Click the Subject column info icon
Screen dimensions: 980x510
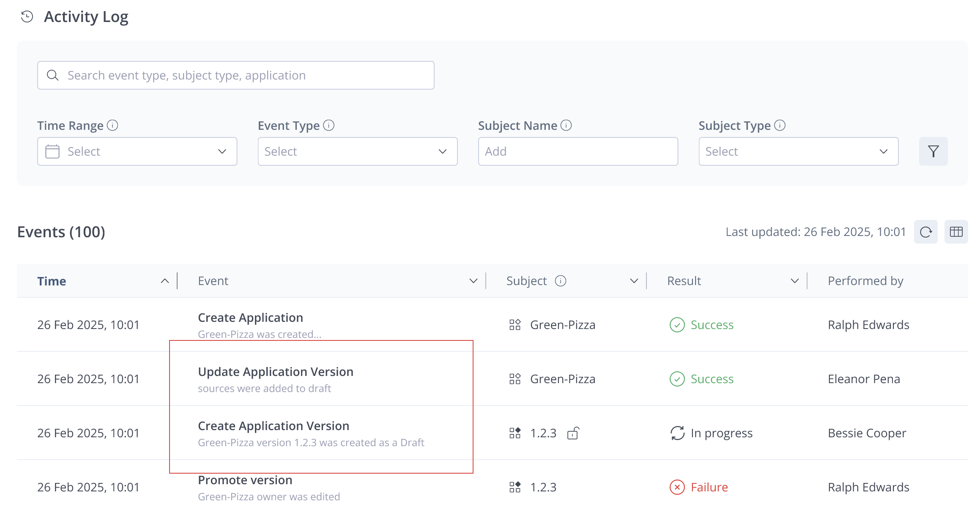(561, 281)
